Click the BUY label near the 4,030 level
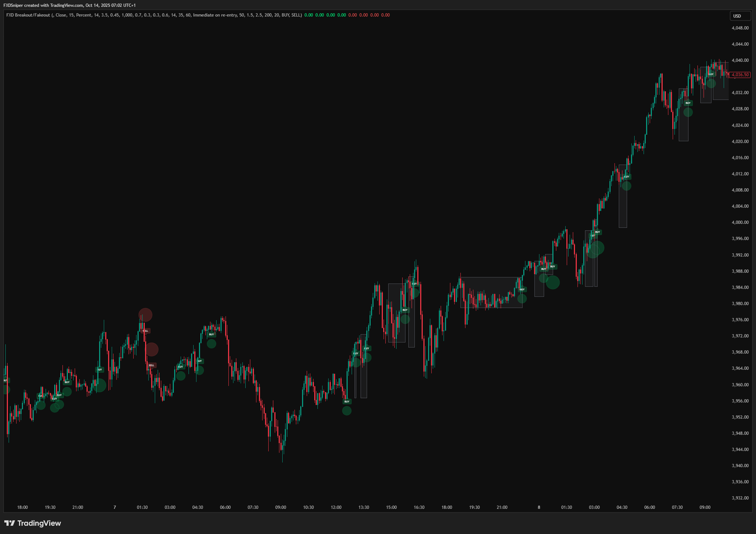This screenshot has width=756, height=534. click(x=688, y=103)
